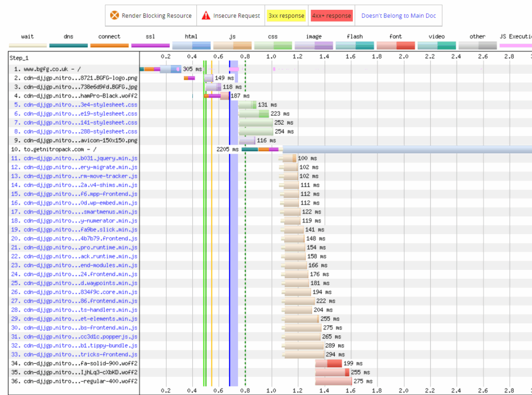Select the red 4xx+ response legend badge
This screenshot has height=395, width=532.
pos(331,16)
